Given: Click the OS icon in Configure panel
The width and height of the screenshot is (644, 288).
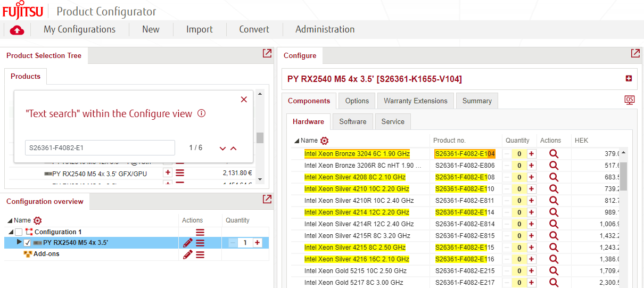Looking at the screenshot, I should (630, 100).
